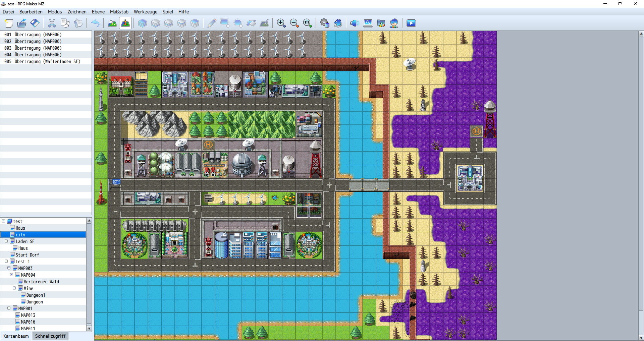Start the playtest with the play icon
The height and width of the screenshot is (341, 644).
pyautogui.click(x=411, y=23)
